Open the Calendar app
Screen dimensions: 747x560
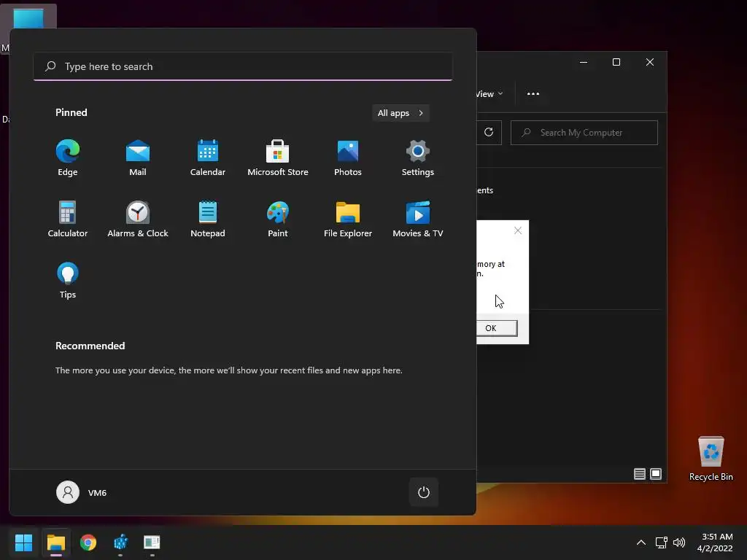pos(208,158)
